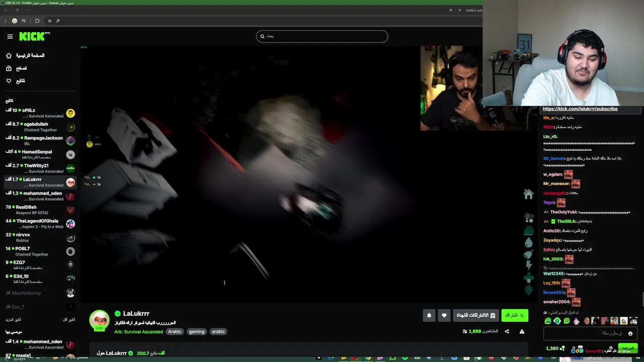The image size is (644, 362).
Task: Open RealD8sh channel in sidebar
Action: coord(40,210)
